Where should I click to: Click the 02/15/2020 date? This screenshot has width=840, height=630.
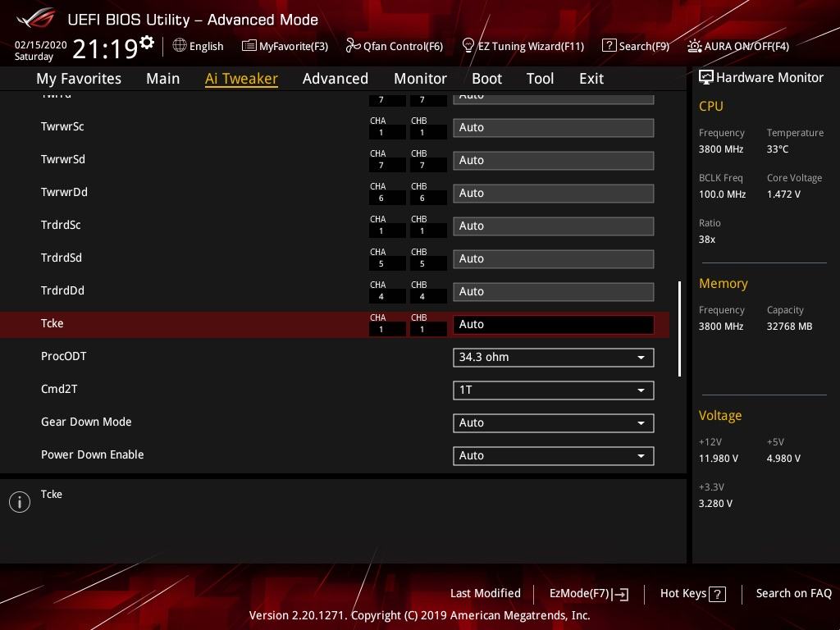click(x=41, y=45)
